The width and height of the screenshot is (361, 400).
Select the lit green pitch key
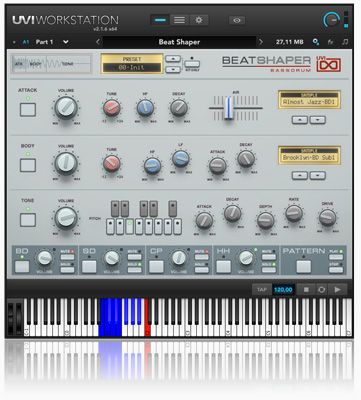point(129,227)
